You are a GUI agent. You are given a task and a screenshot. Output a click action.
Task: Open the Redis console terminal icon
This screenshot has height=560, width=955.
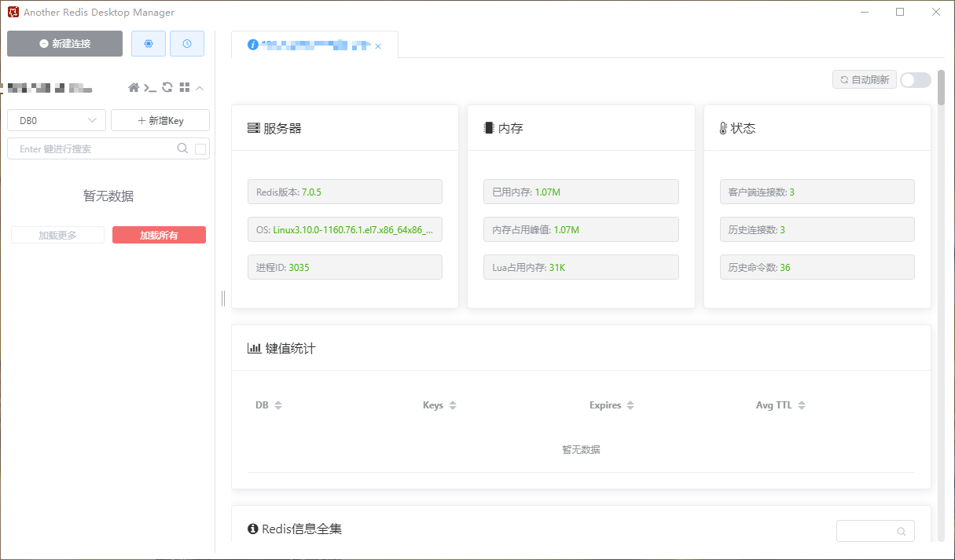(x=150, y=87)
